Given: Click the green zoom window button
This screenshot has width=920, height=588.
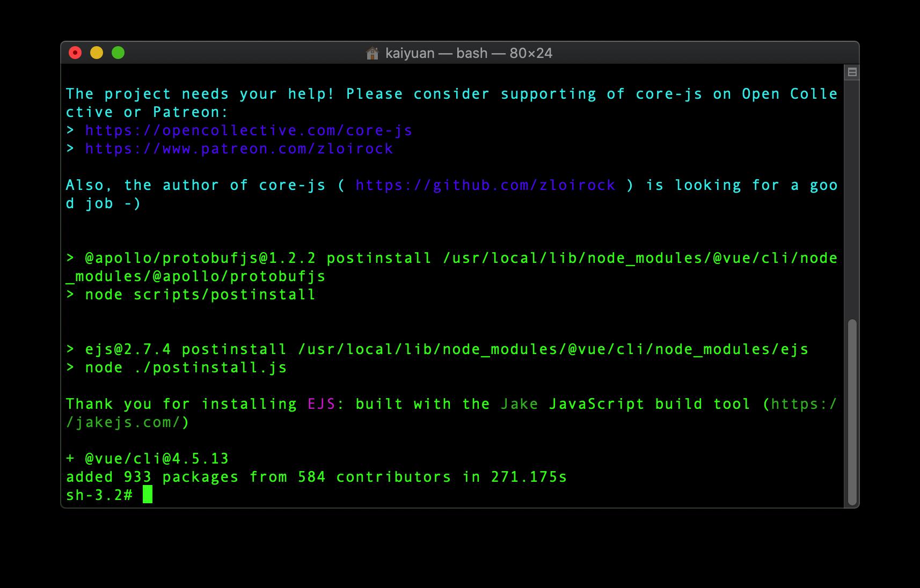Looking at the screenshot, I should coord(118,53).
